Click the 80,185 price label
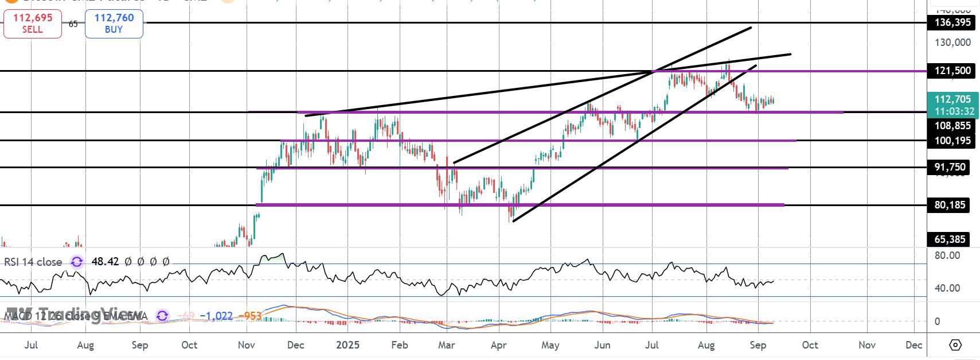This screenshot has height=360, width=980. pyautogui.click(x=950, y=205)
